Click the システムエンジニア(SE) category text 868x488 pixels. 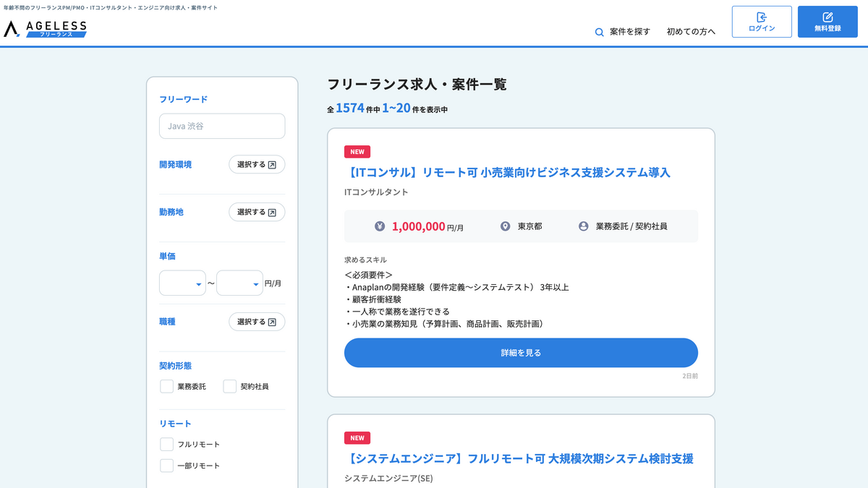click(x=388, y=479)
